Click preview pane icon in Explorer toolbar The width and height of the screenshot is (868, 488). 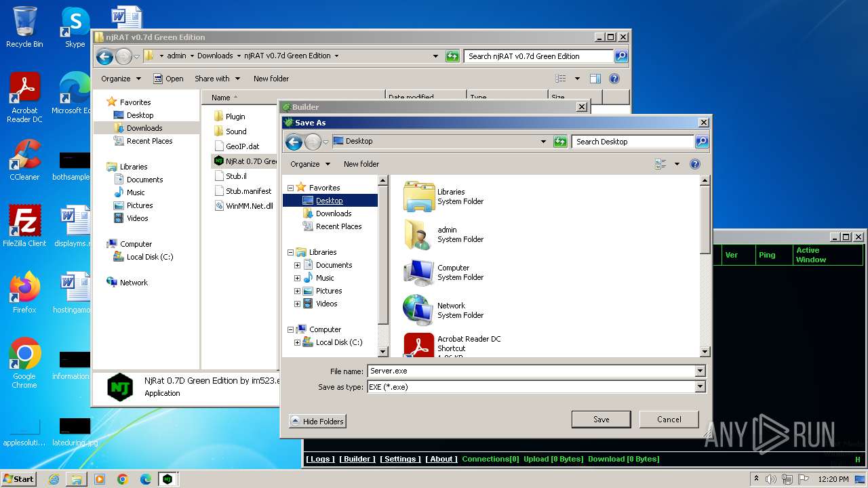595,79
